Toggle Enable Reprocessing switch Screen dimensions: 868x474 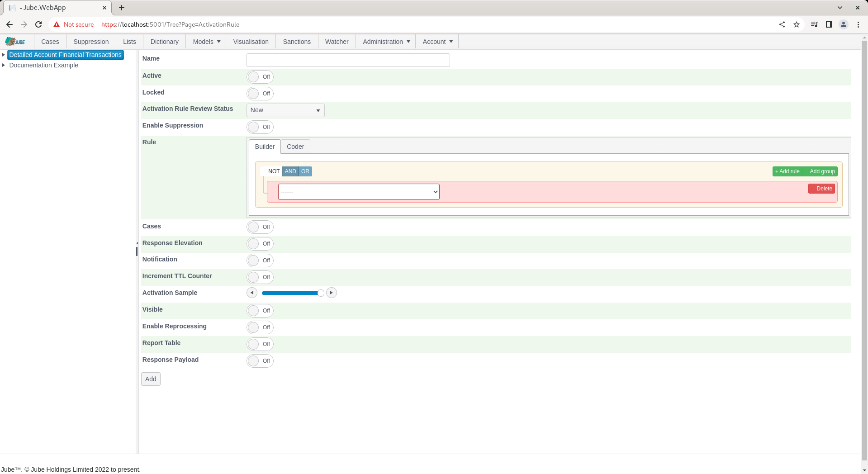(260, 327)
